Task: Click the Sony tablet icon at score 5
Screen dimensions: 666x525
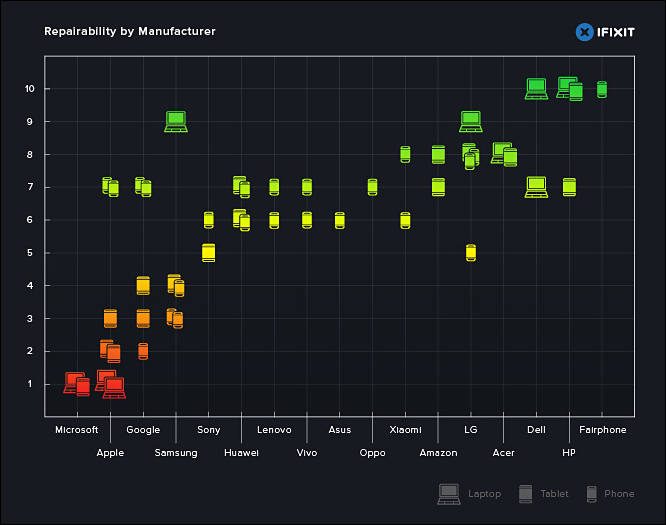Action: 209,253
